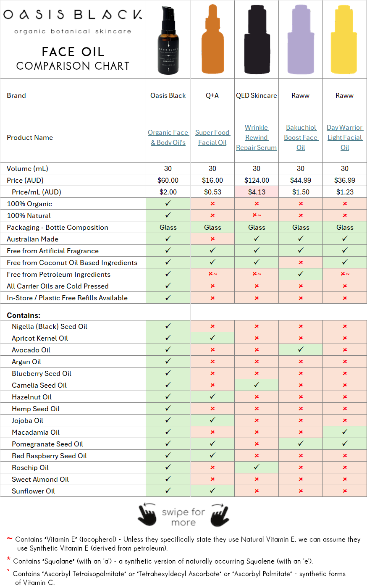Click the yellow bottle silhouette icon
Image resolution: width=367 pixels, height=588 pixels.
coord(344,41)
